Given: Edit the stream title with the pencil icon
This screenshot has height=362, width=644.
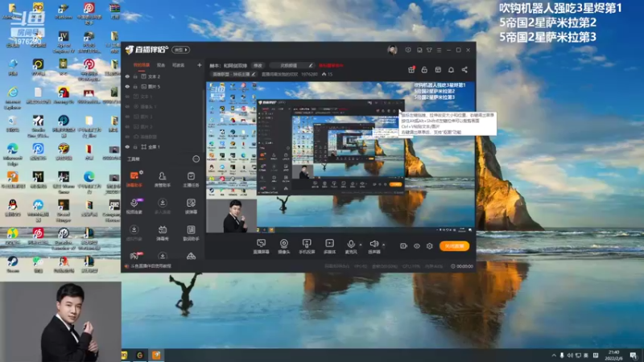Looking at the screenshot, I should [311, 65].
